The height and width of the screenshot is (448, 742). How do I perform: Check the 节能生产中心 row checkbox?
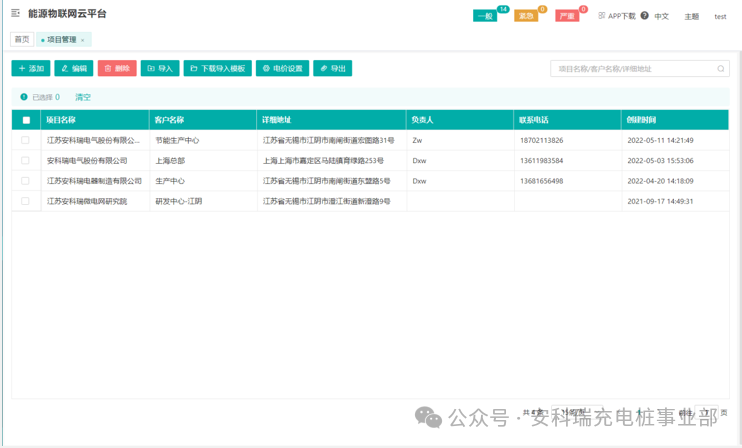(x=25, y=140)
